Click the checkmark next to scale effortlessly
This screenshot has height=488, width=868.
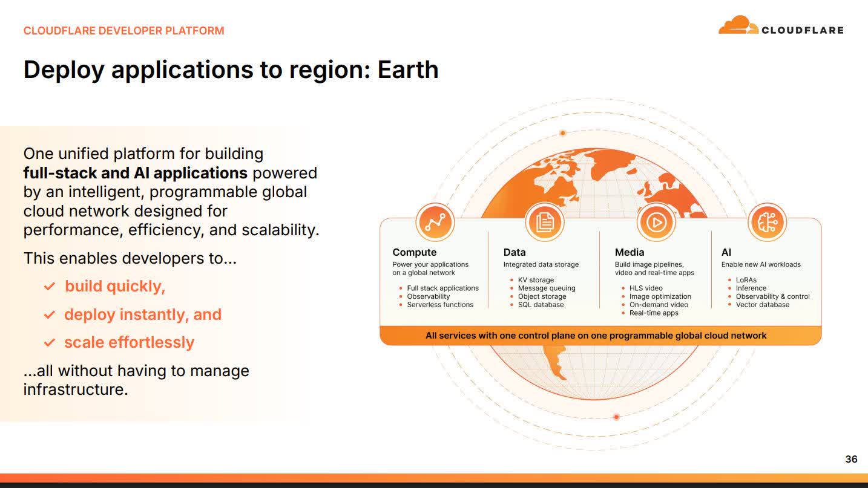click(49, 342)
